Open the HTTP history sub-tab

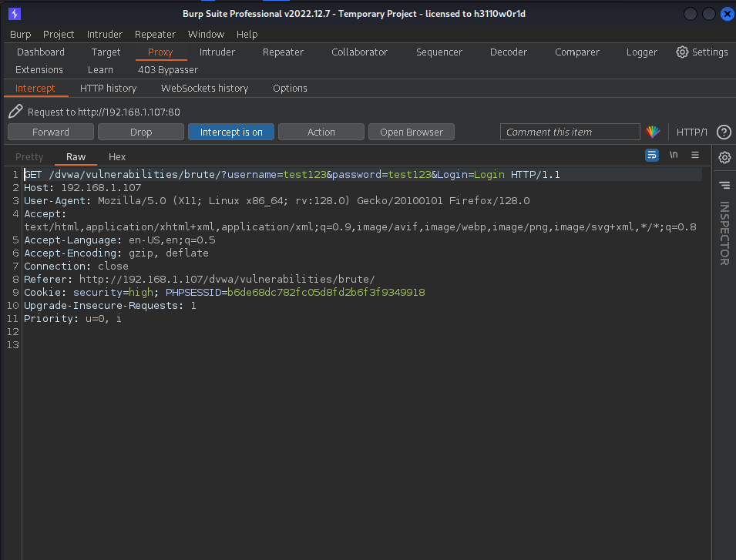pyautogui.click(x=109, y=88)
